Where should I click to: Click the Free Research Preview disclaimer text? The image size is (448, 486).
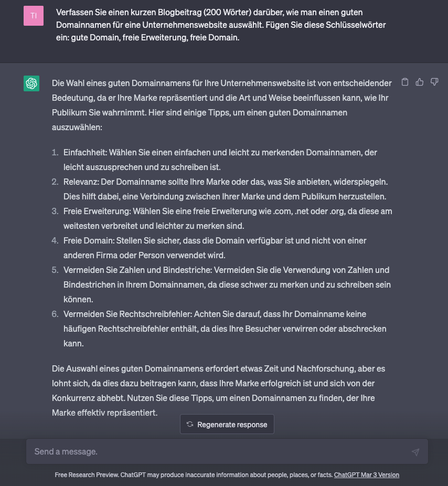[x=193, y=475]
